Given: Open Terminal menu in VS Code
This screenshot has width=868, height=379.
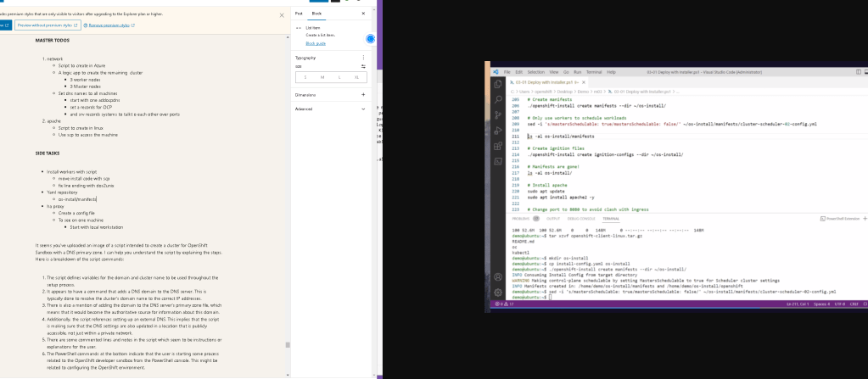Looking at the screenshot, I should click(594, 72).
